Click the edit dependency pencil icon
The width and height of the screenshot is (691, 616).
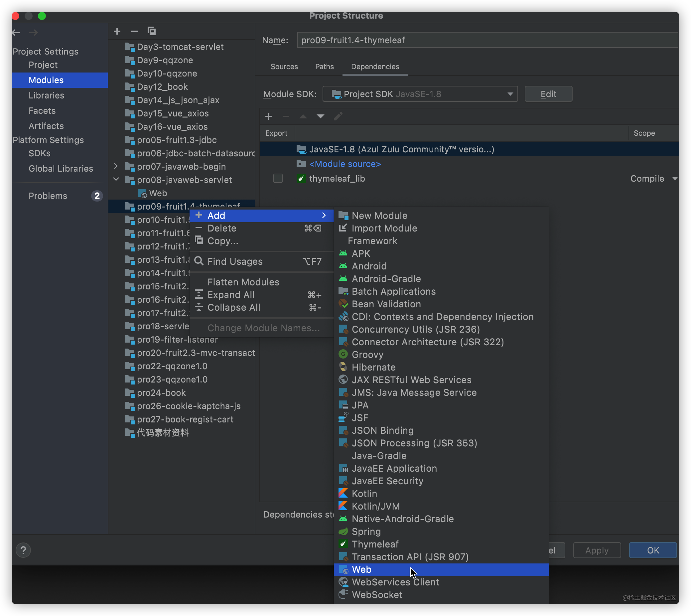pyautogui.click(x=338, y=116)
